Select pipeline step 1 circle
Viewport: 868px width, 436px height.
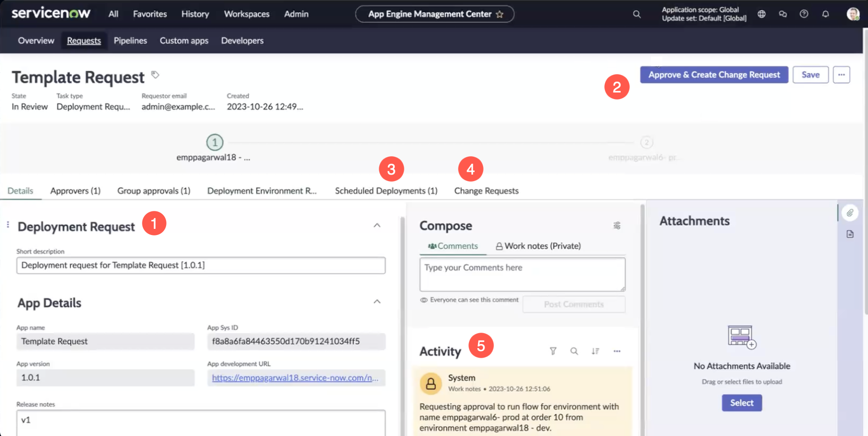click(x=215, y=142)
